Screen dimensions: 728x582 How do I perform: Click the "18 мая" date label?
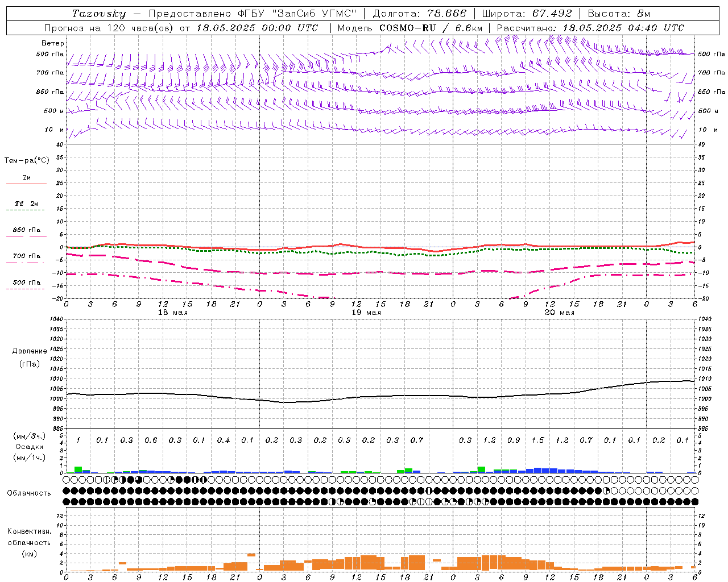click(x=173, y=313)
